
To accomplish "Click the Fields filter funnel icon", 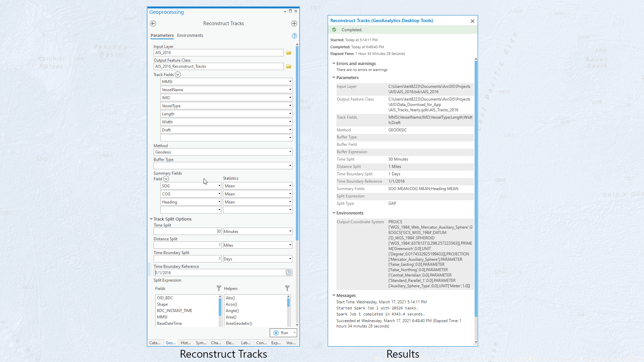I will (x=219, y=288).
